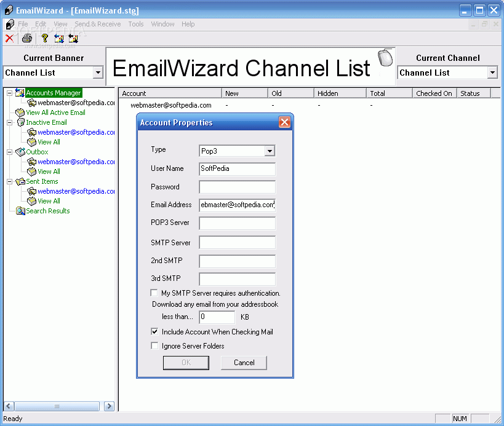Screen dimensions: 504x426
Task: Click the Status column header
Action: point(473,93)
